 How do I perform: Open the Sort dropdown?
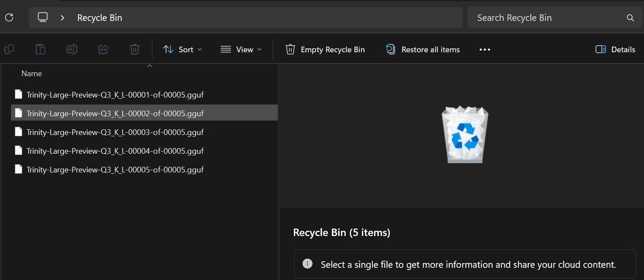tap(182, 49)
